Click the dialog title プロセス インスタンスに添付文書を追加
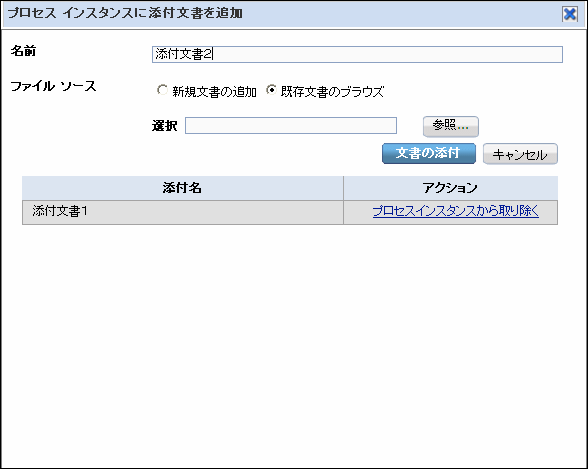588x469 pixels. click(x=125, y=13)
